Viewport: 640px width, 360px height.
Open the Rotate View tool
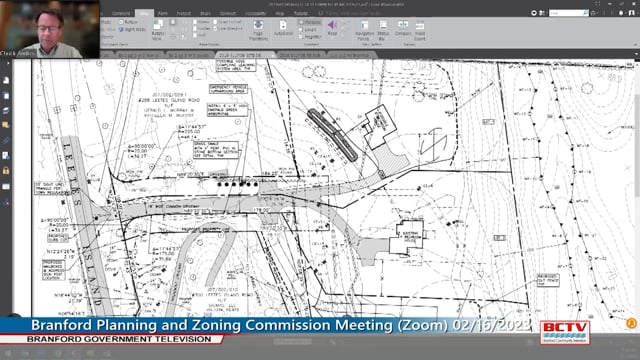(158, 29)
